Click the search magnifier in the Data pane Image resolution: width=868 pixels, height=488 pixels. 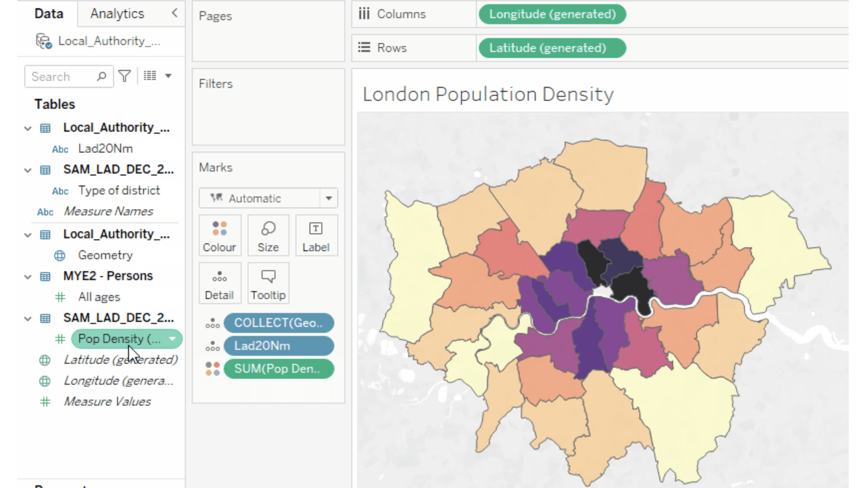tap(101, 76)
